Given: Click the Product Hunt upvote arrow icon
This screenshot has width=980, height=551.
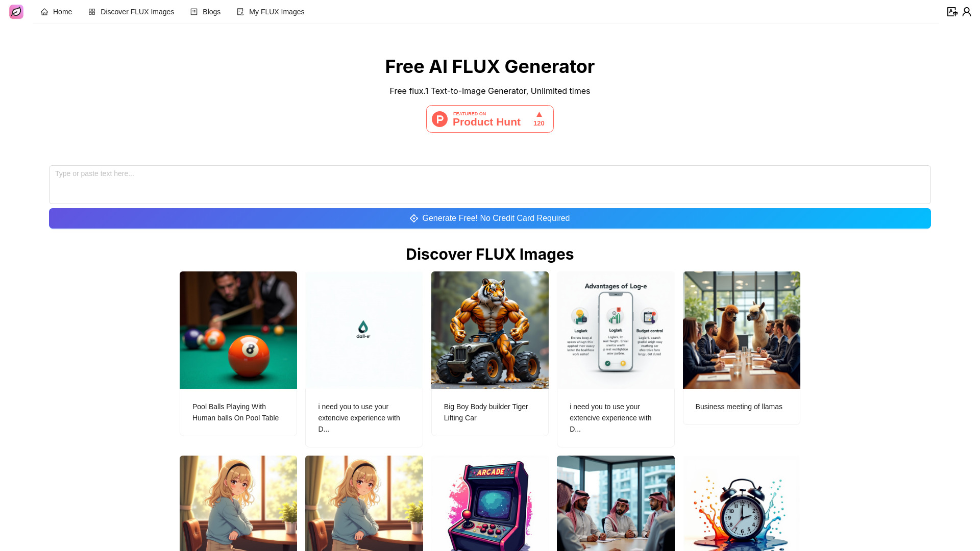Looking at the screenshot, I should 539,114.
